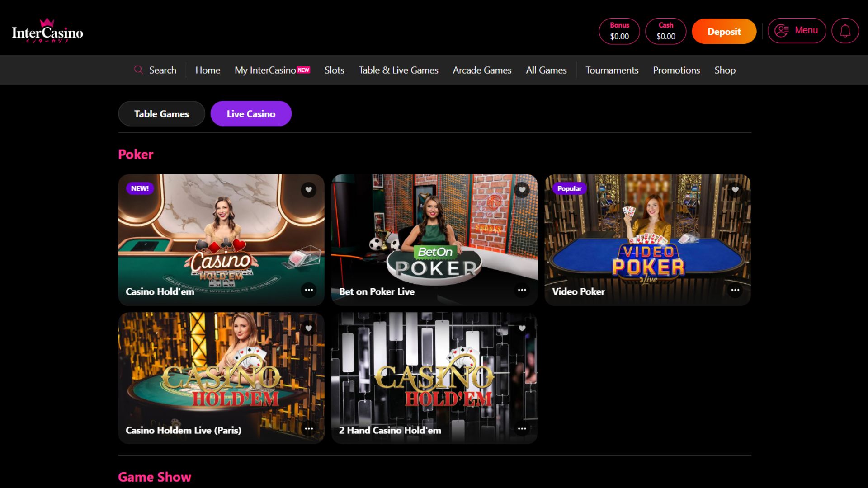Open the Shop page
Viewport: 868px width, 488px height.
725,70
